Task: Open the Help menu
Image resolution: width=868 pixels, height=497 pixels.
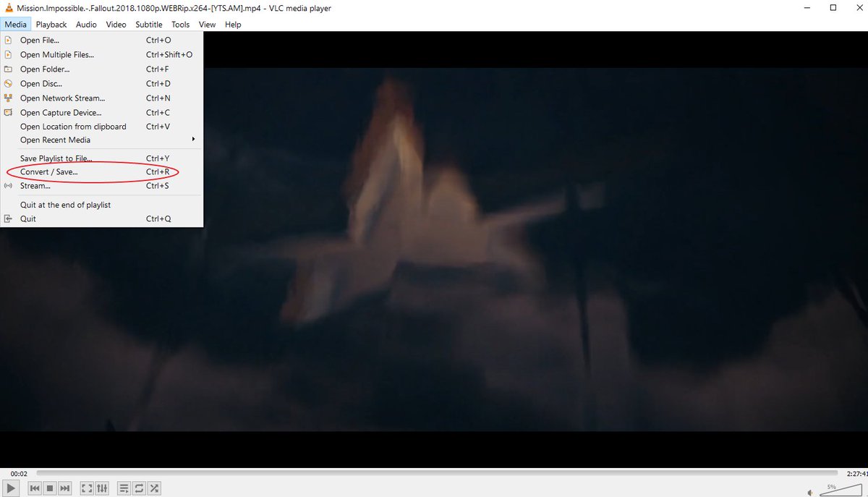Action: (233, 24)
